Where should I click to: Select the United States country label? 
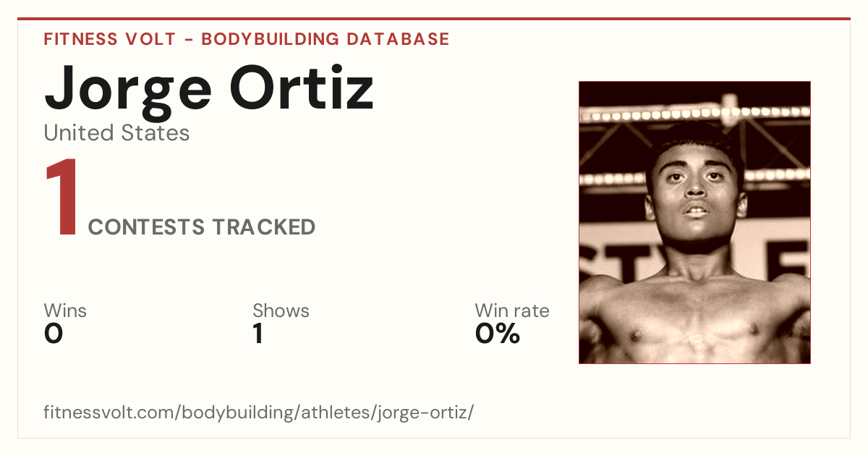116,133
